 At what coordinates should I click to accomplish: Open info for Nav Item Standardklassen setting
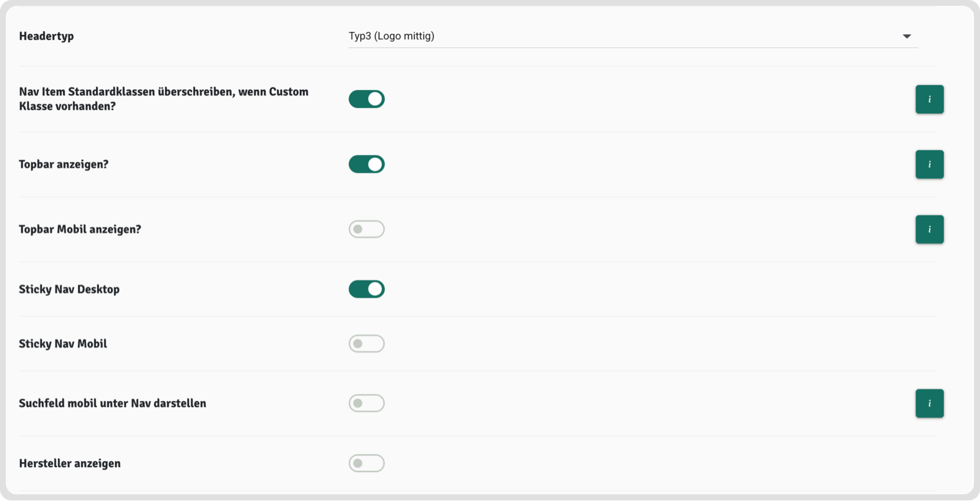click(929, 99)
